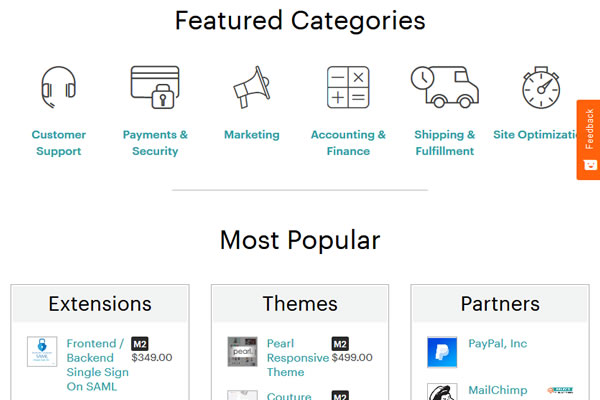Open Frontend / Backend Single Sign On SAML
The image size is (600, 400).
coord(95,365)
